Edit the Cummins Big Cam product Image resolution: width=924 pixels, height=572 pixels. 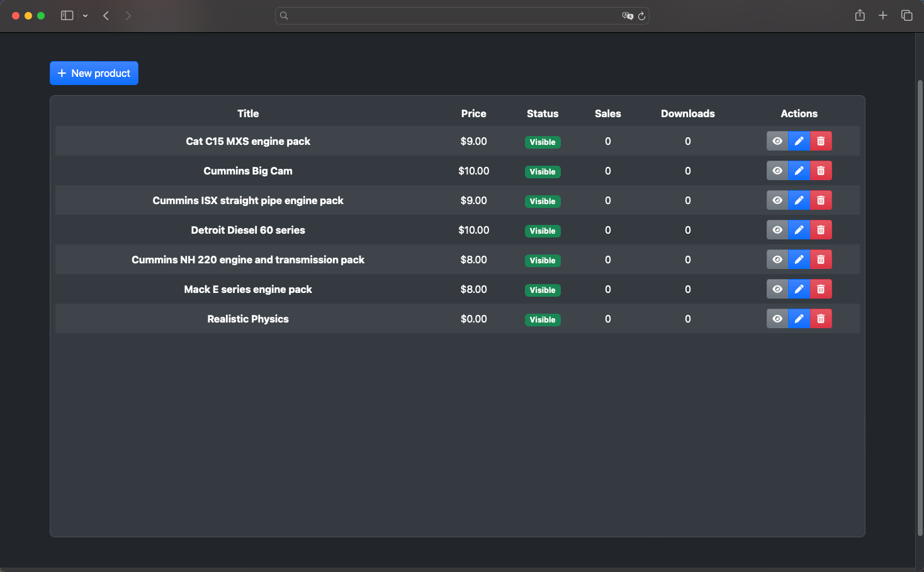[x=799, y=171]
